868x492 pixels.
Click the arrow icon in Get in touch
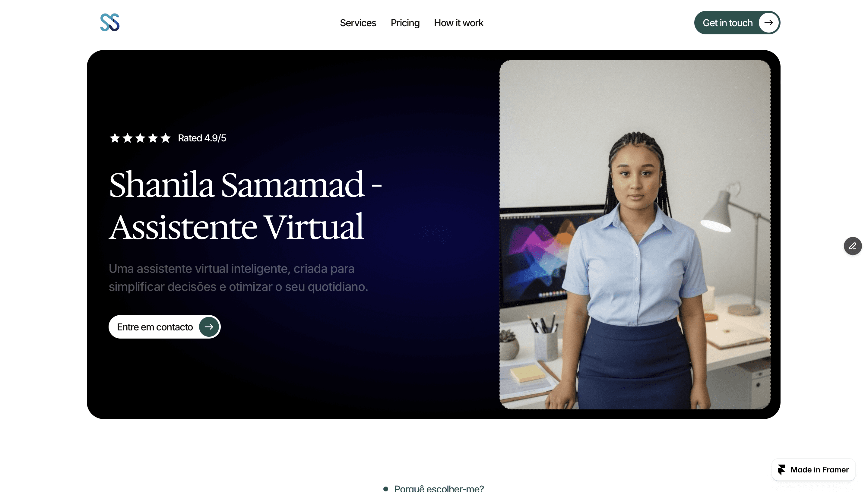pyautogui.click(x=769, y=23)
